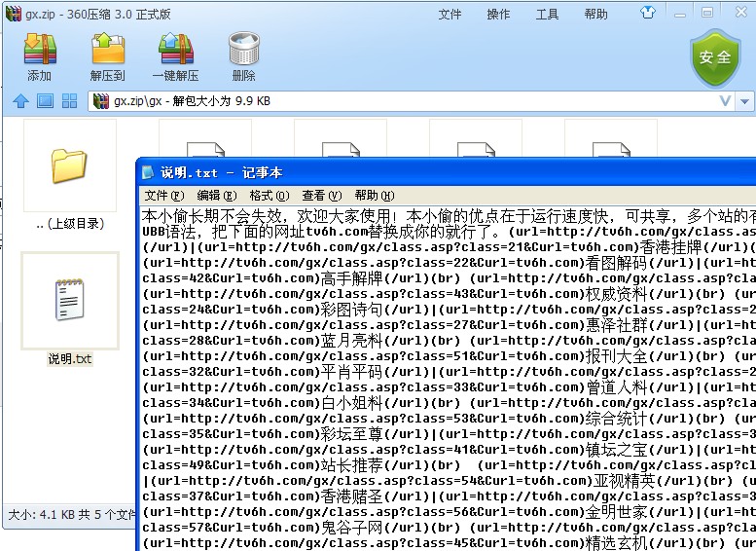Click 金明世家 text in Notepad

pos(616,511)
